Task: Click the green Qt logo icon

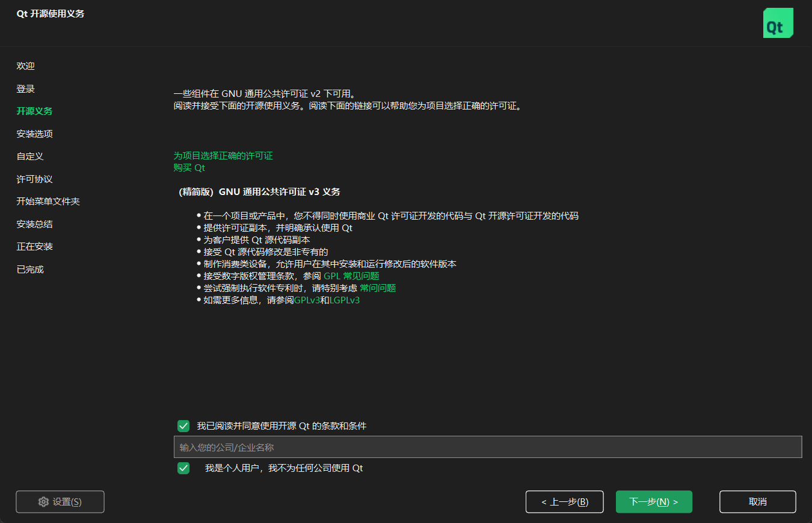Action: click(778, 23)
